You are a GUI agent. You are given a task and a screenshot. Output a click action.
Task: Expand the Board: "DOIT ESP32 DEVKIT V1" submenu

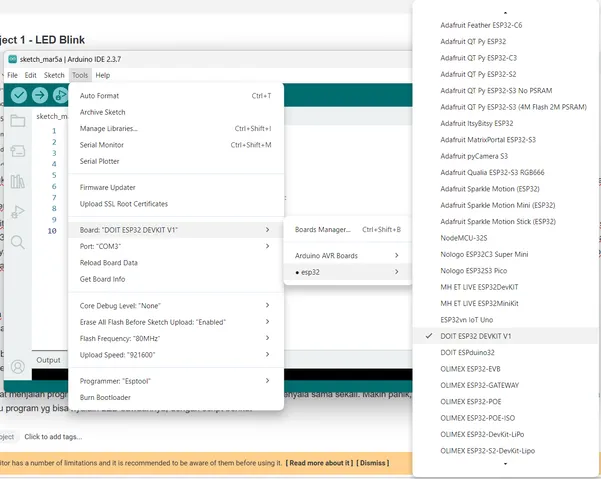176,230
